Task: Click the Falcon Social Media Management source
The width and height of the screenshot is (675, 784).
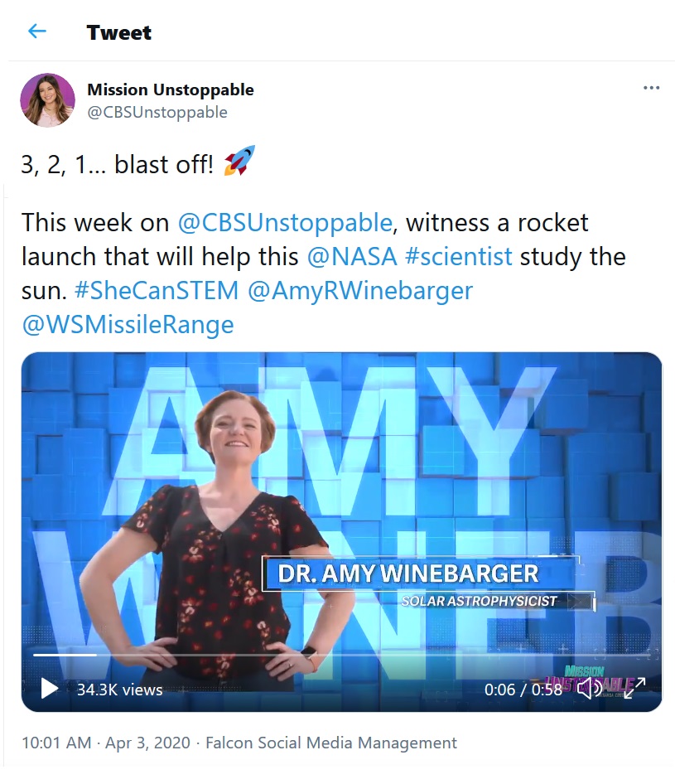Action: click(331, 743)
